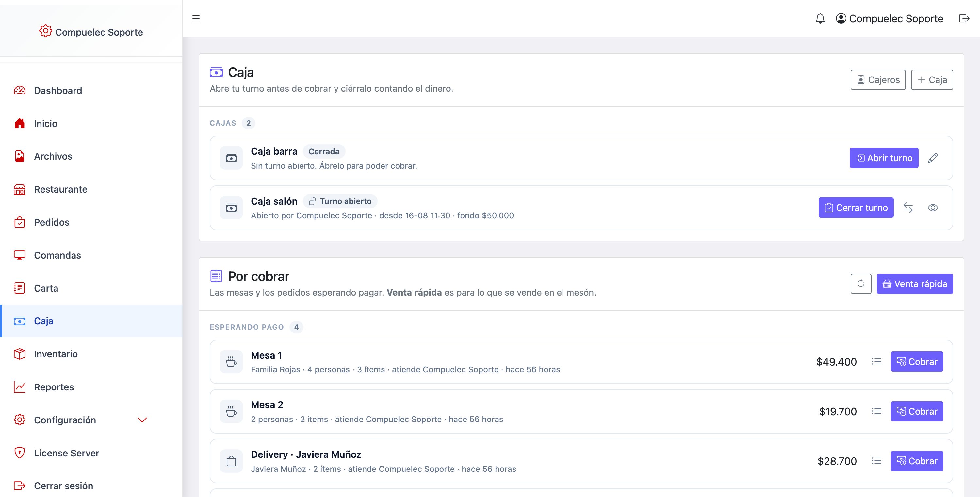The width and height of the screenshot is (980, 497).
Task: Click Abrir turno for Caja barra
Action: click(x=884, y=158)
